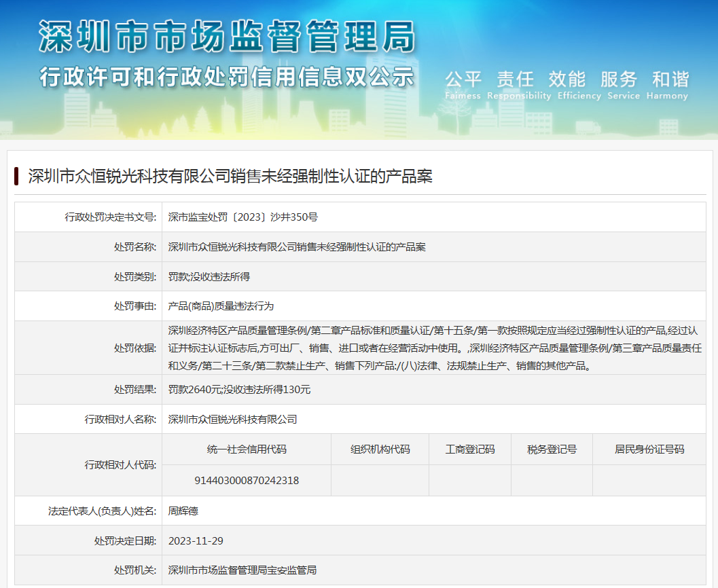
Task: Click the 税务登记号 column header
Action: tap(552, 449)
